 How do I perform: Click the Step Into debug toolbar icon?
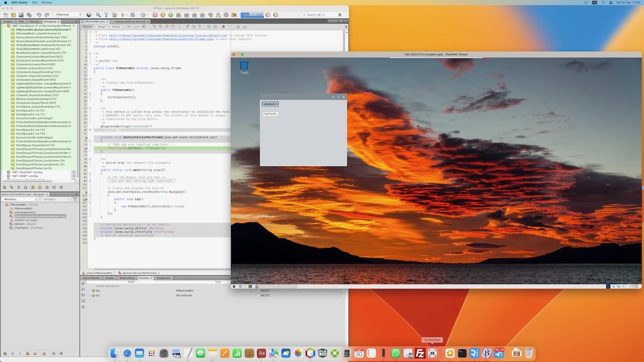tap(194, 16)
